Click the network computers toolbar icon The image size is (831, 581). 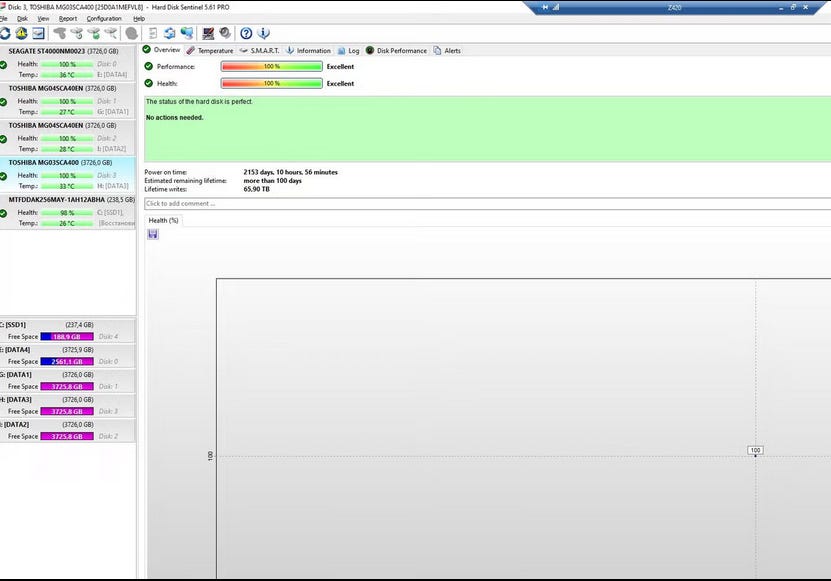[187, 33]
